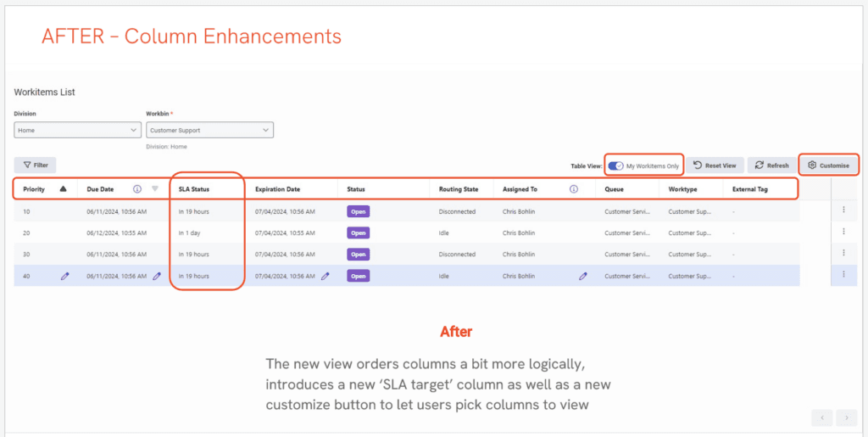Viewport: 868px width, 437px height.
Task: Open the Division dropdown showing Home
Action: [x=77, y=130]
